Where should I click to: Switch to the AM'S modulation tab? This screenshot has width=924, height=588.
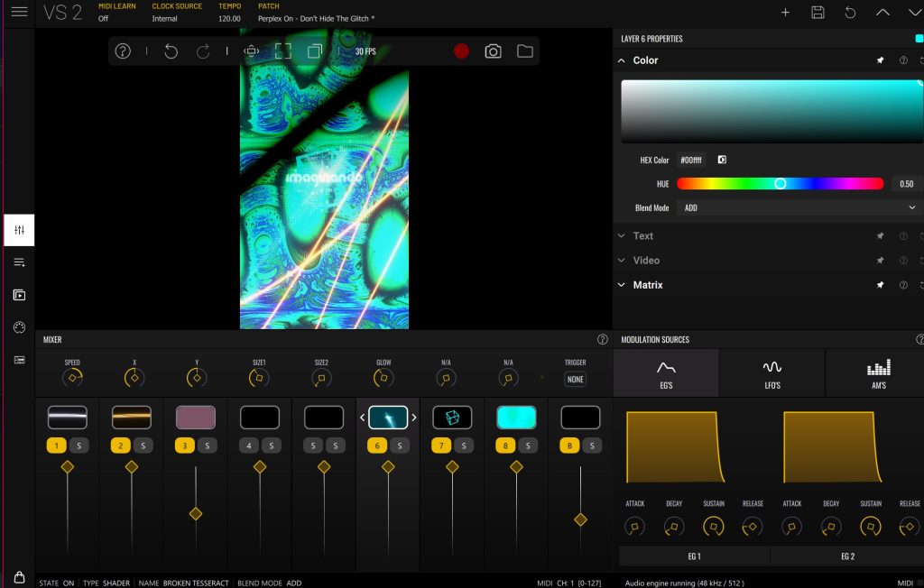coord(877,372)
